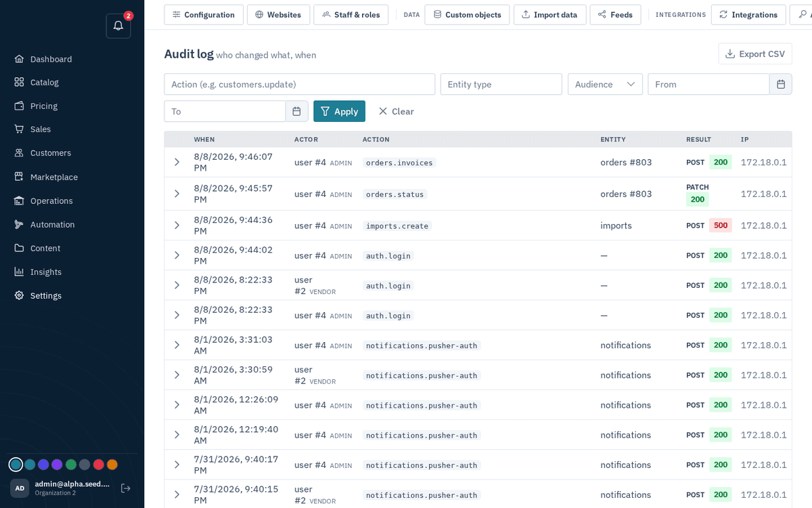The width and height of the screenshot is (812, 508).
Task: Select the green theme swatch
Action: [x=70, y=465]
